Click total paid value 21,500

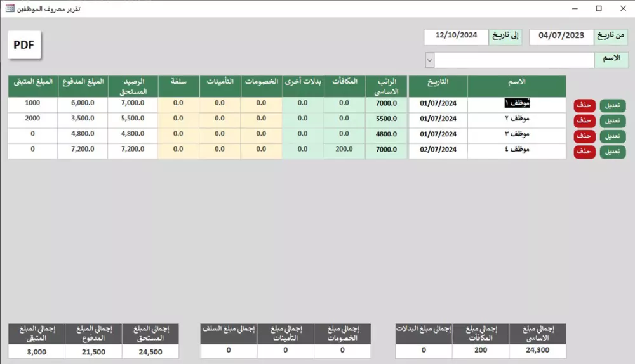93,351
